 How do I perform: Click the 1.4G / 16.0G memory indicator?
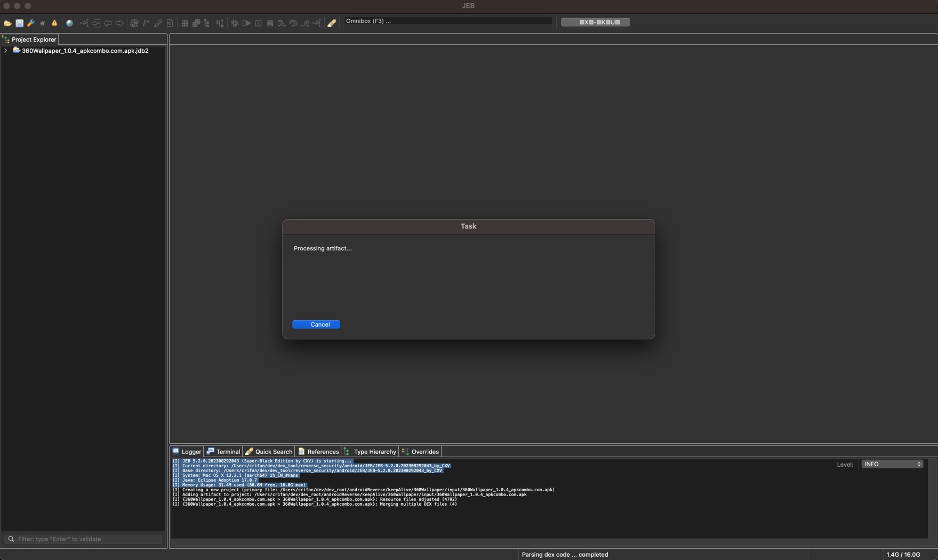(x=903, y=555)
